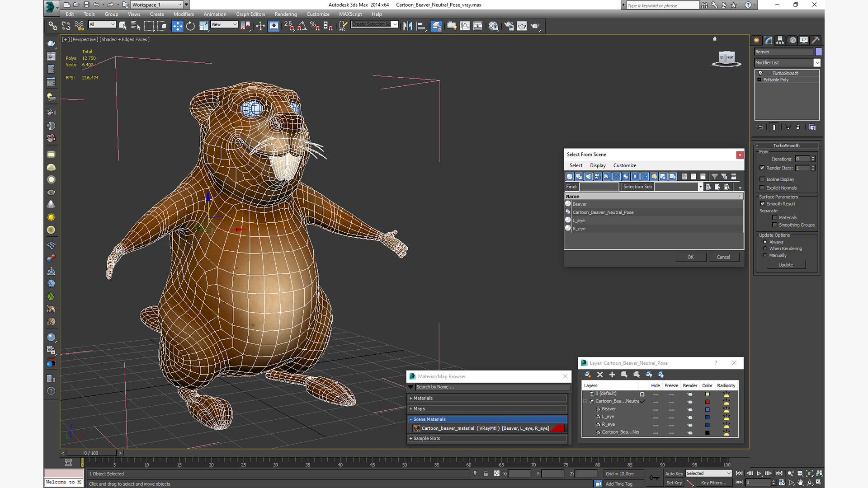Open Render Setup teapot icon
This screenshot has height=488, width=868.
pos(509,26)
